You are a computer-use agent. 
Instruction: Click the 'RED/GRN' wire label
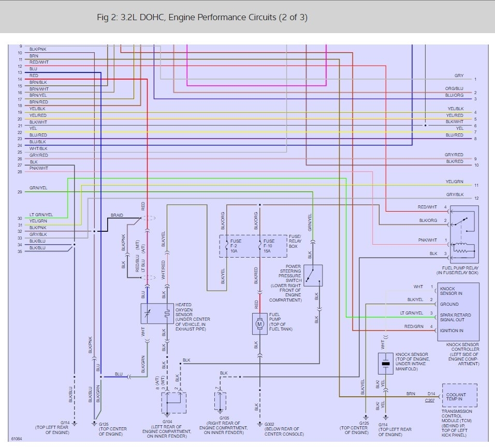pos(414,326)
